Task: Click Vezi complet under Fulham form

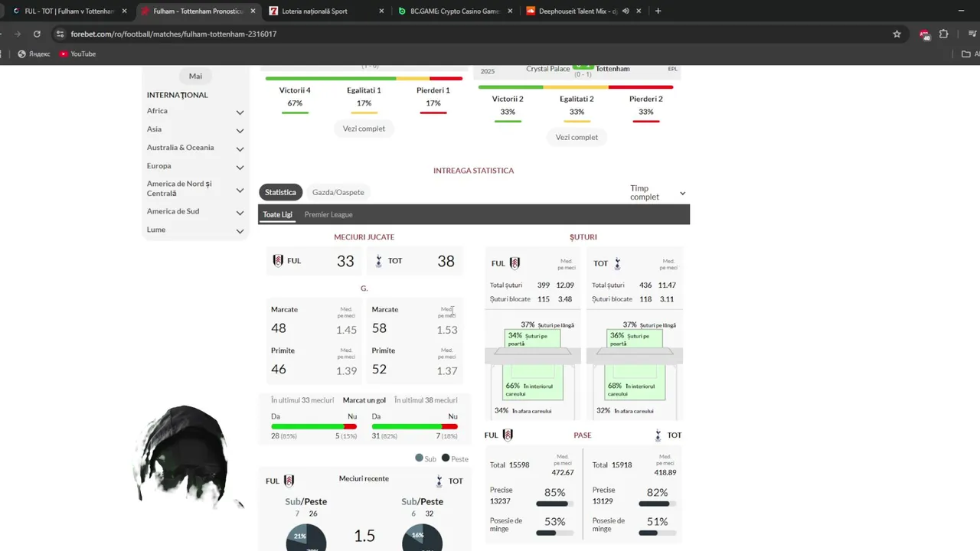Action: pos(364,129)
